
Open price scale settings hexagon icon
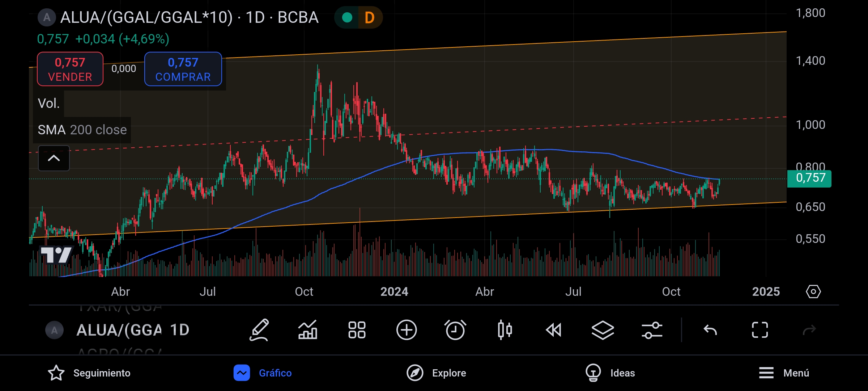(813, 291)
